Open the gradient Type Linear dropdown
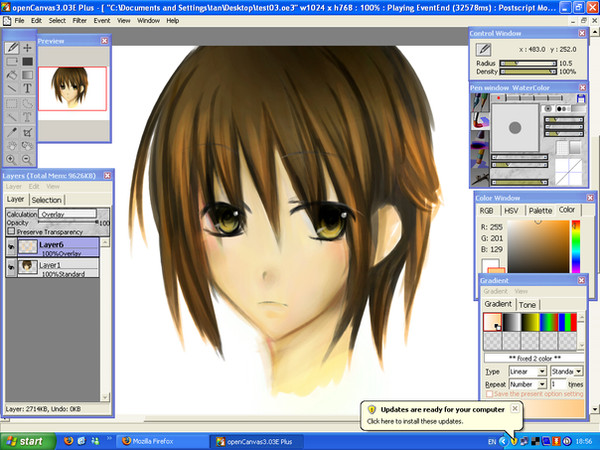Viewport: 600px width, 450px height. (528, 371)
